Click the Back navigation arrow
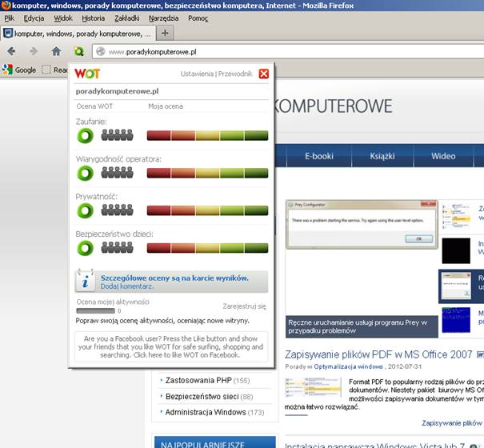This screenshot has width=484, height=448. click(11, 51)
